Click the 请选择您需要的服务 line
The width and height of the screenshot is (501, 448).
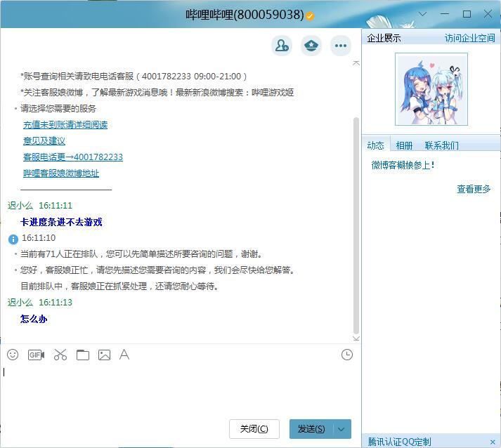[x=58, y=109]
